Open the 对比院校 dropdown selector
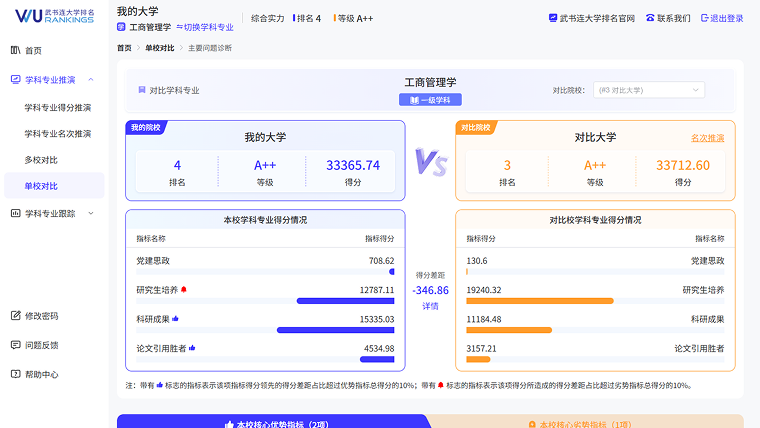 pyautogui.click(x=649, y=90)
